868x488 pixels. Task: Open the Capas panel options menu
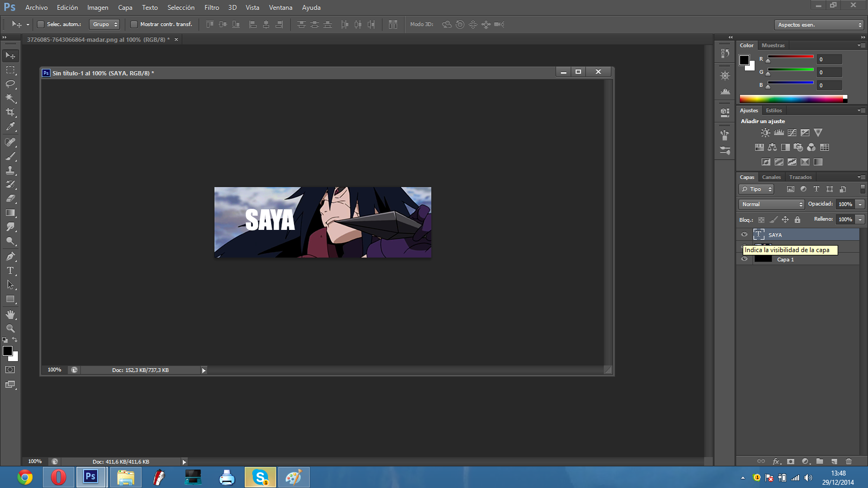click(x=861, y=177)
